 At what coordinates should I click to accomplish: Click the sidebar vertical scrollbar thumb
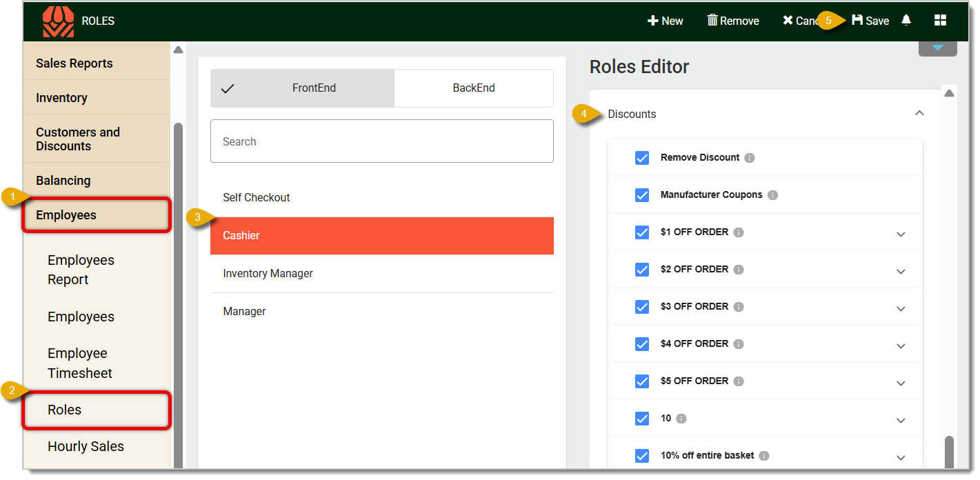point(178,297)
